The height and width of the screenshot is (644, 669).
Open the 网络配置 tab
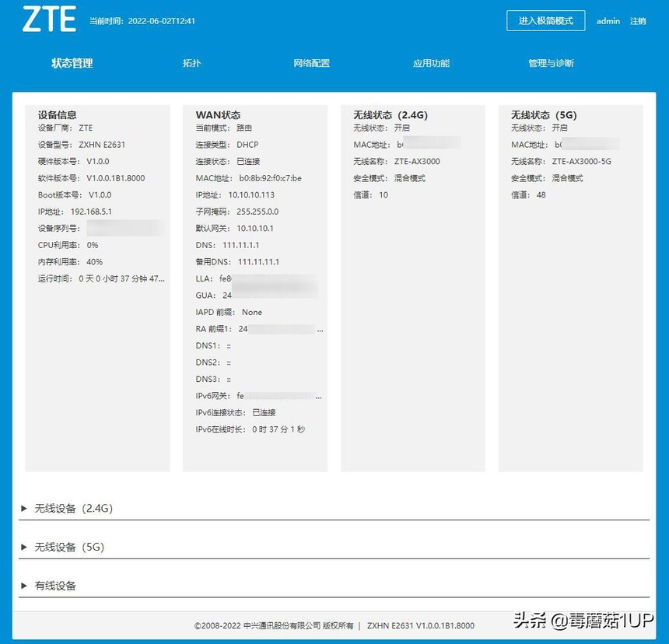311,63
